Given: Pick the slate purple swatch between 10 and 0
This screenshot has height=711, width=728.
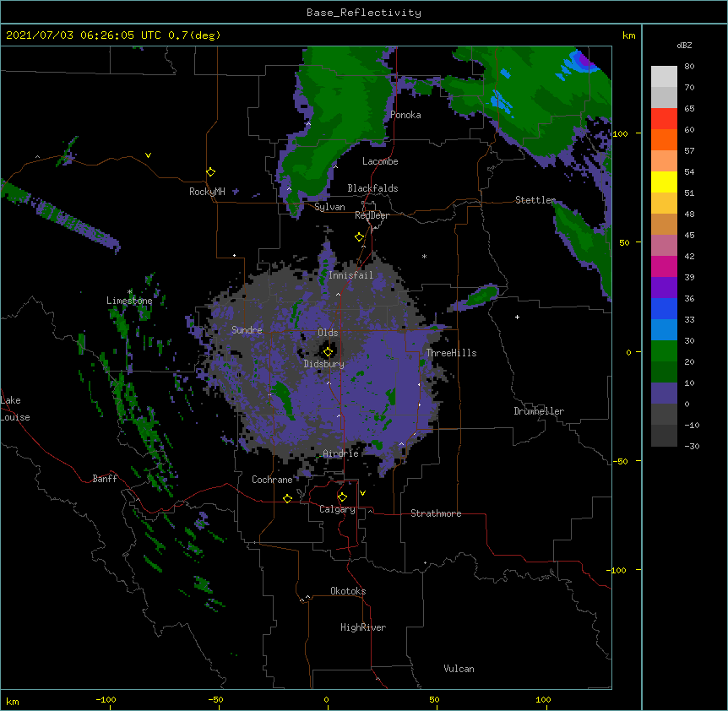Looking at the screenshot, I should [664, 393].
